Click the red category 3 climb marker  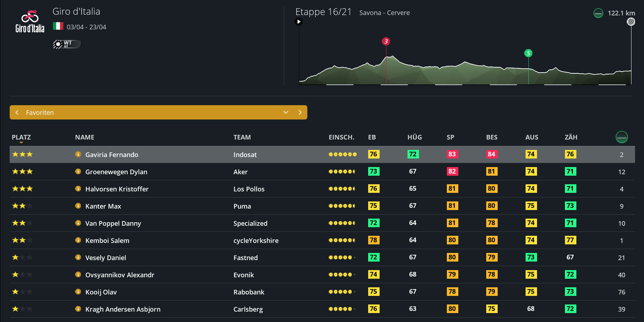(x=386, y=41)
